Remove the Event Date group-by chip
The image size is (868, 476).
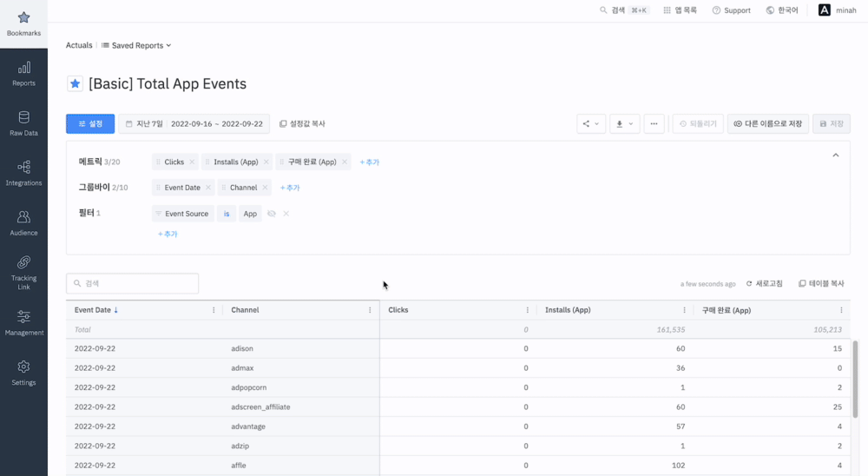click(x=208, y=188)
